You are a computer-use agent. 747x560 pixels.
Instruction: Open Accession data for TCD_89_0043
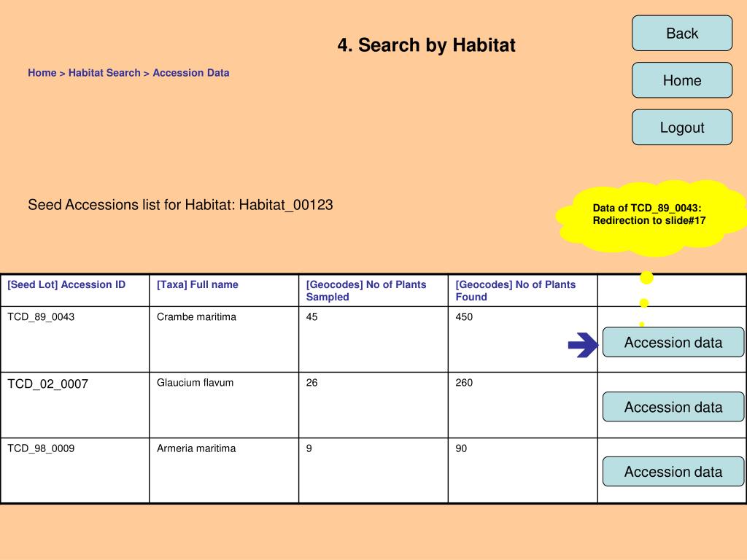pos(673,342)
